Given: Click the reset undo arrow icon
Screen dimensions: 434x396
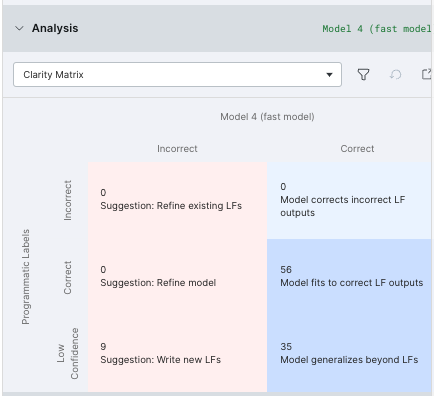Looking at the screenshot, I should point(395,74).
